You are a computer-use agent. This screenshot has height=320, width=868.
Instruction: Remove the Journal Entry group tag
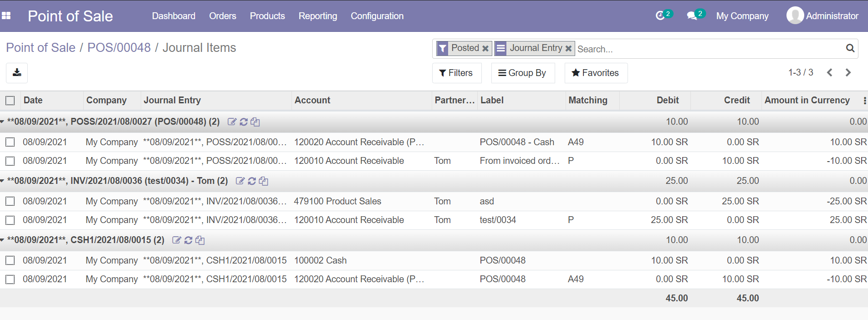568,48
